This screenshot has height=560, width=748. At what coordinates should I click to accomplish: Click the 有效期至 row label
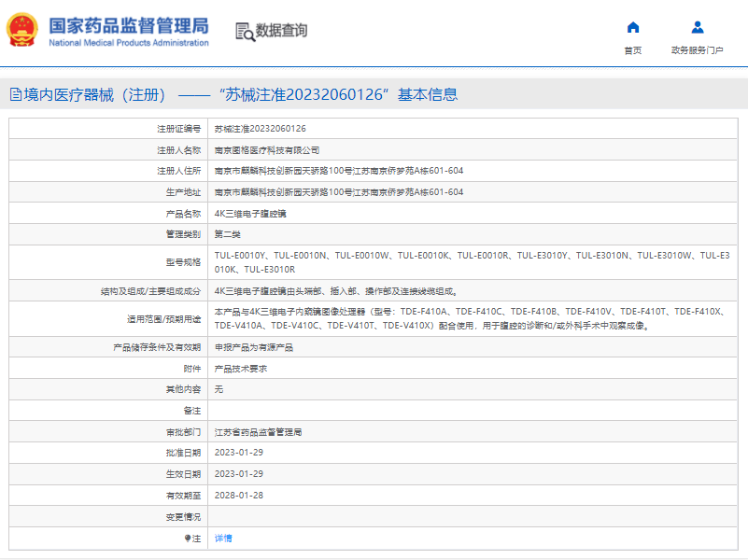(183, 496)
